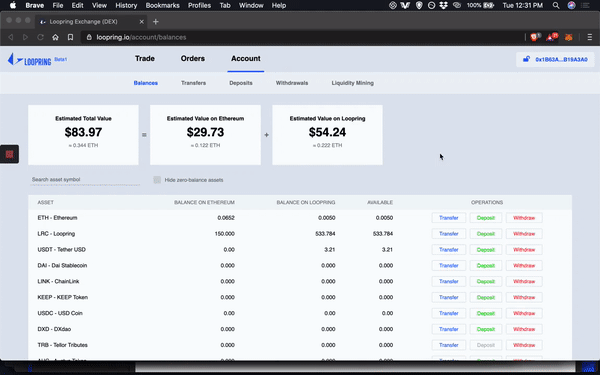Open the Bookmarks menu in menu bar
The width and height of the screenshot is (600, 375).
pyautogui.click(x=163, y=5)
